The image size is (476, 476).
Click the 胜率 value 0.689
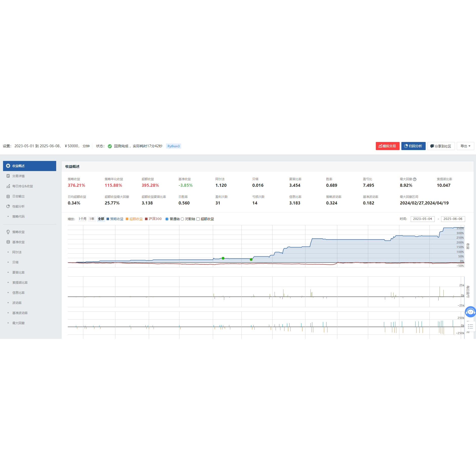tap(332, 185)
